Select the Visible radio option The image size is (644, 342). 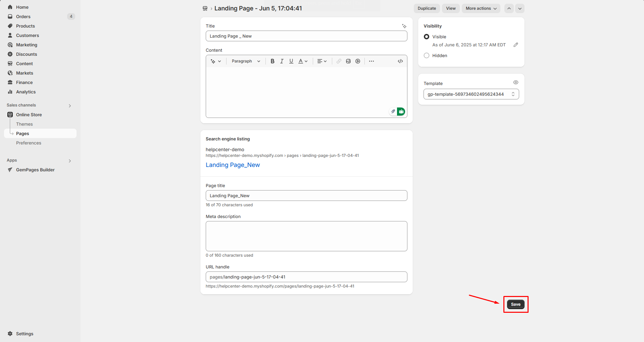click(427, 37)
